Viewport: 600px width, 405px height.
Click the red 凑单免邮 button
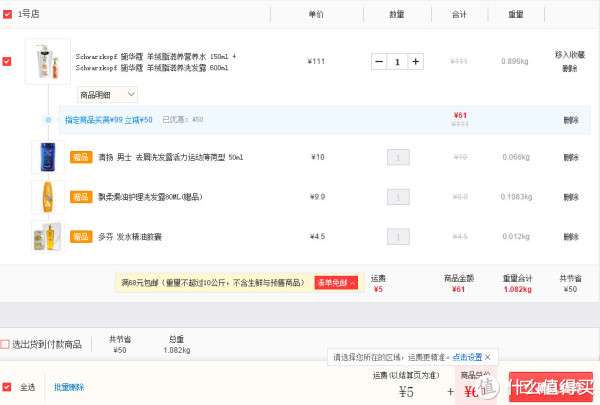click(336, 283)
